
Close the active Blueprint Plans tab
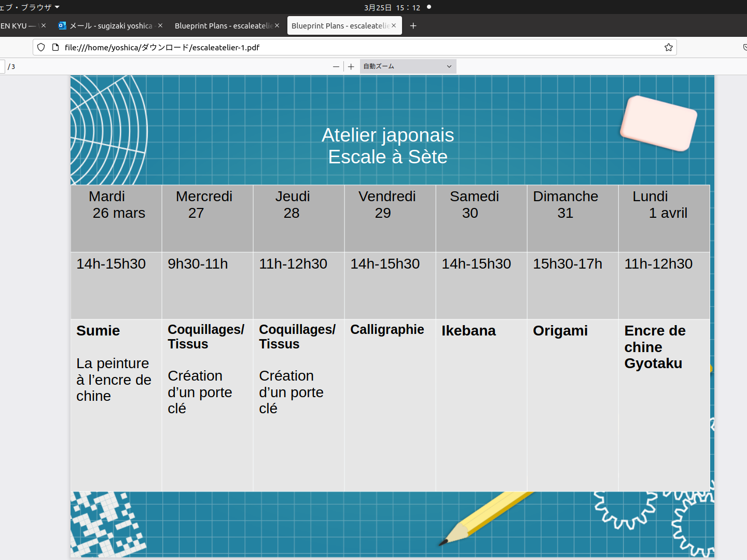click(x=394, y=25)
